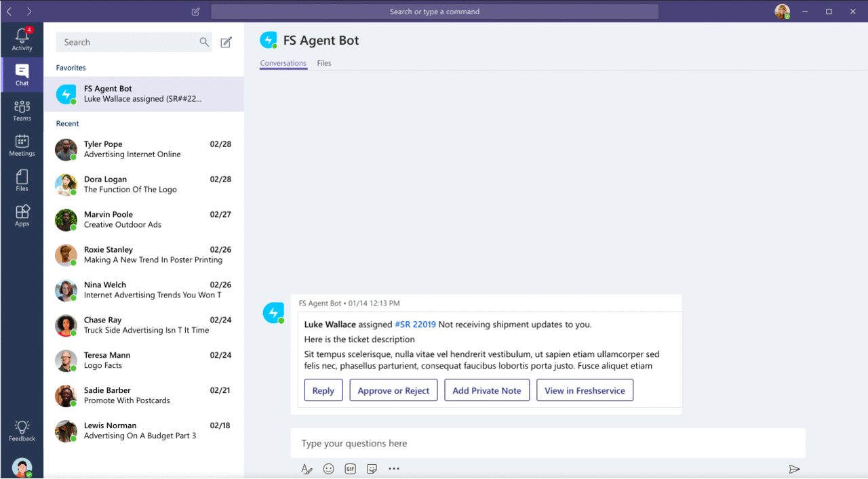
Task: Switch to the Files tab in chat
Action: [324, 63]
